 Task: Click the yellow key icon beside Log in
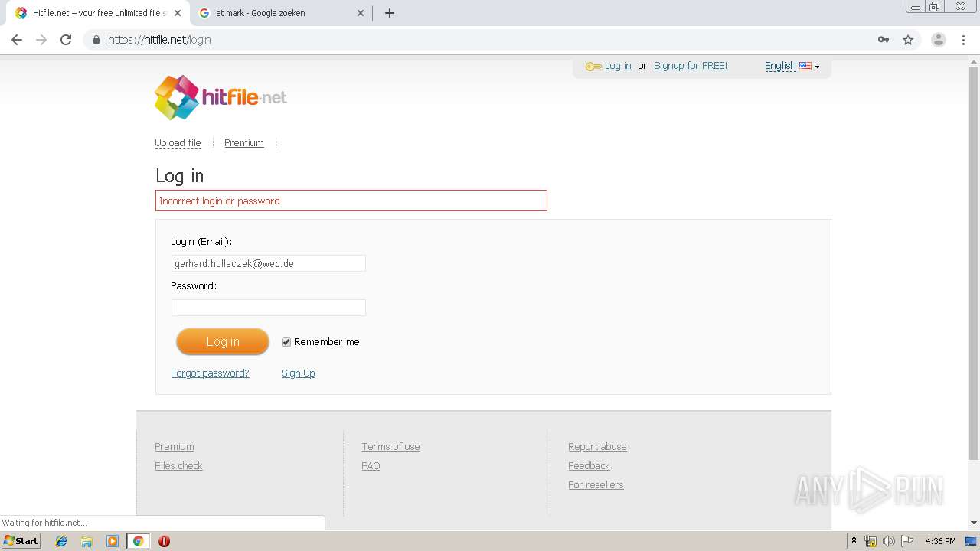click(593, 67)
